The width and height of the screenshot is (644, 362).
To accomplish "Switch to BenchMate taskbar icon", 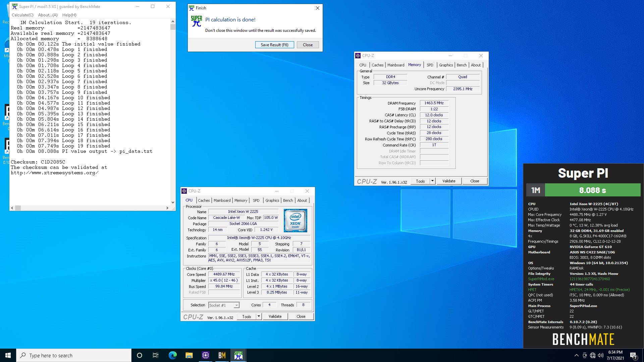I will click(x=222, y=355).
